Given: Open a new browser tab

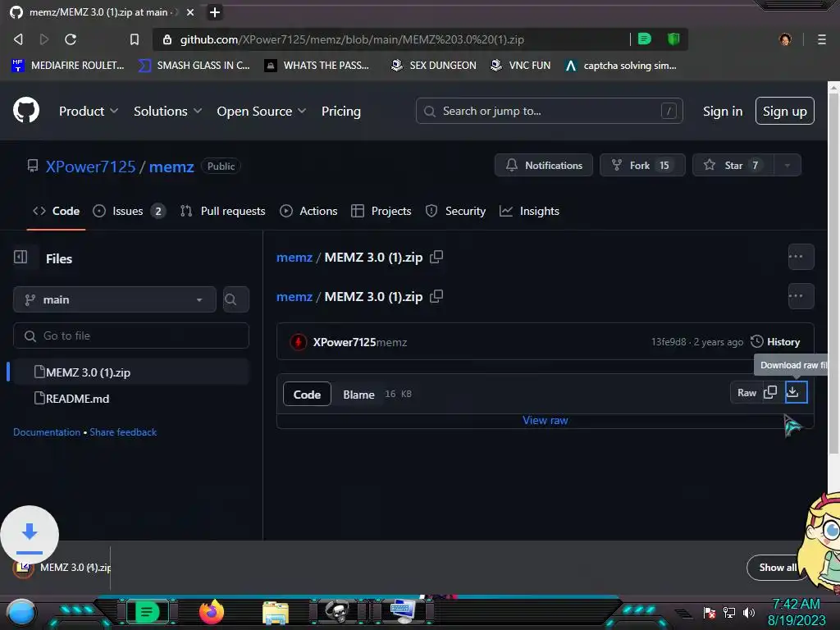Looking at the screenshot, I should pos(214,11).
